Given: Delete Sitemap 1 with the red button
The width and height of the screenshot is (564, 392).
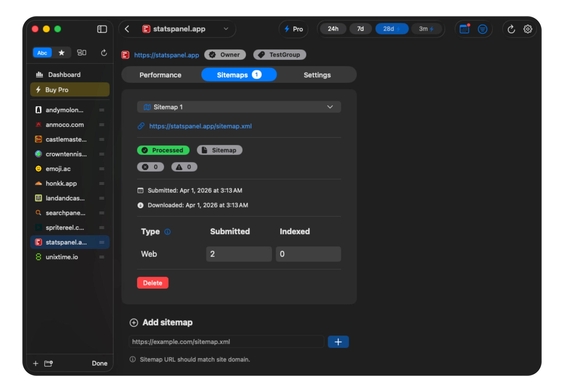Looking at the screenshot, I should click(153, 283).
